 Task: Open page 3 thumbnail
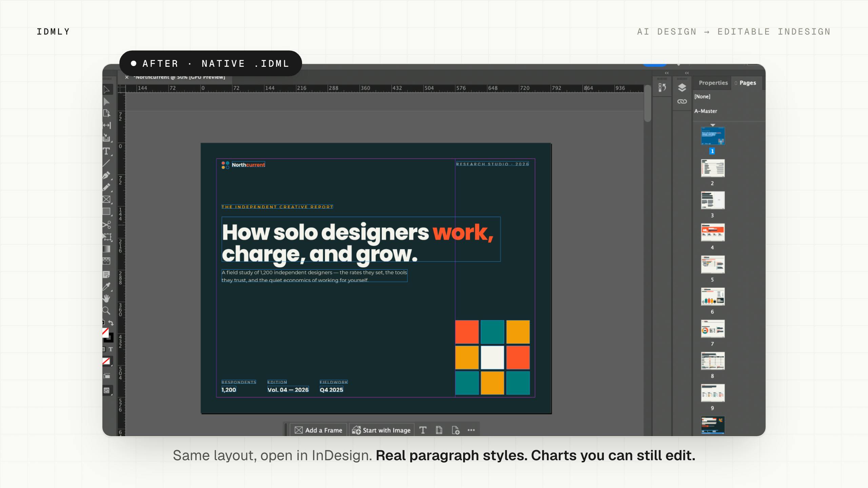[x=713, y=200]
